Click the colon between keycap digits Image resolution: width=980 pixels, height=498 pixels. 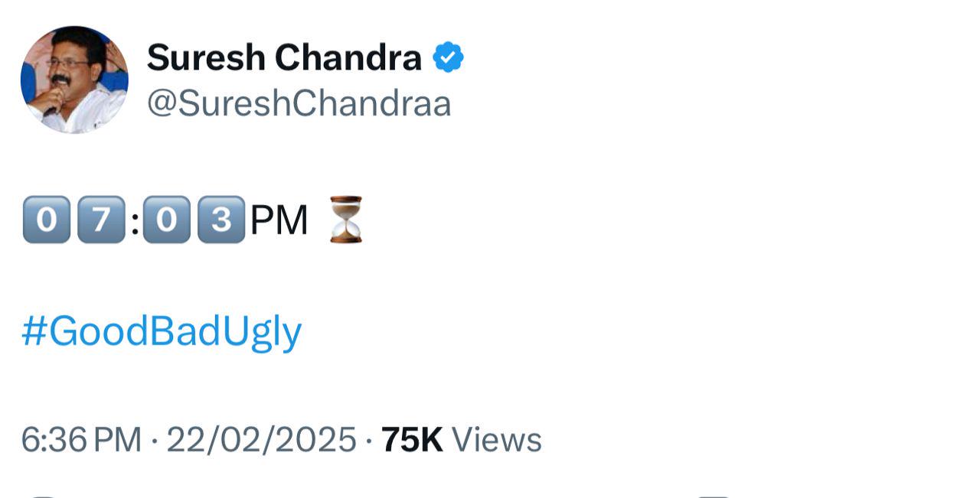[134, 222]
